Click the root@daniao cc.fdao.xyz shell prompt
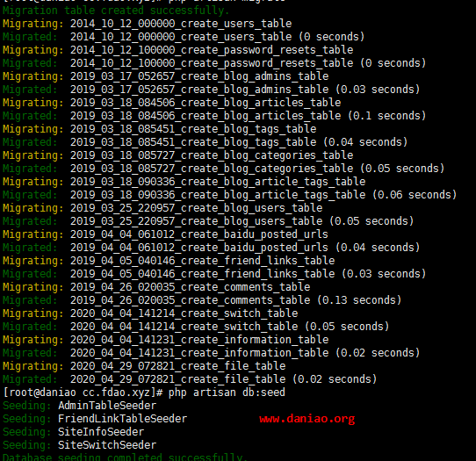This screenshot has height=461, width=476. point(83,393)
